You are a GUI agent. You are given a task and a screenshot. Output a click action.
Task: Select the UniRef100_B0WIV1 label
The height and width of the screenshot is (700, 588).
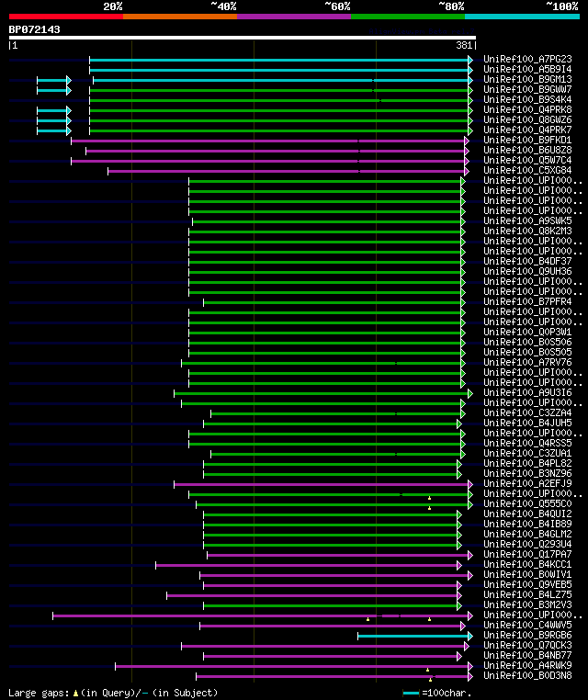coord(527,574)
